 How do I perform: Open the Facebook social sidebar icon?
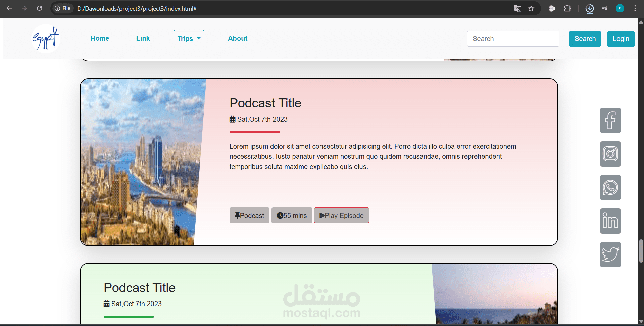(x=610, y=120)
